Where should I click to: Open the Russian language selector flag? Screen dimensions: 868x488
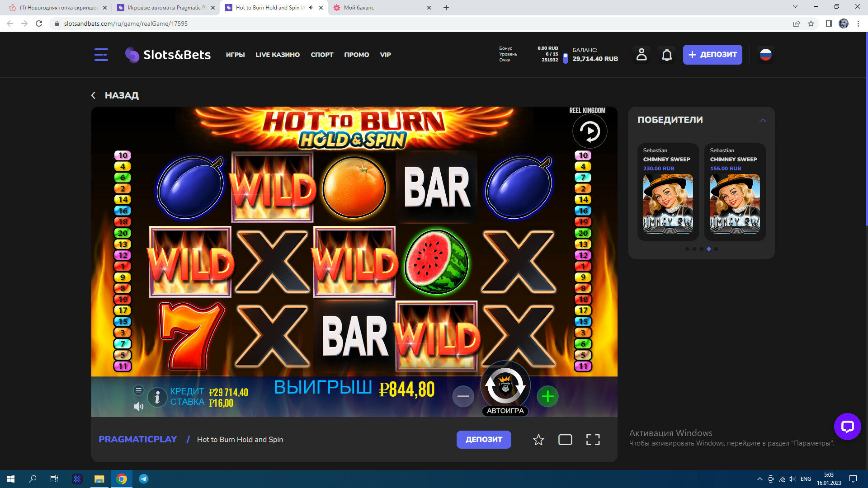765,55
